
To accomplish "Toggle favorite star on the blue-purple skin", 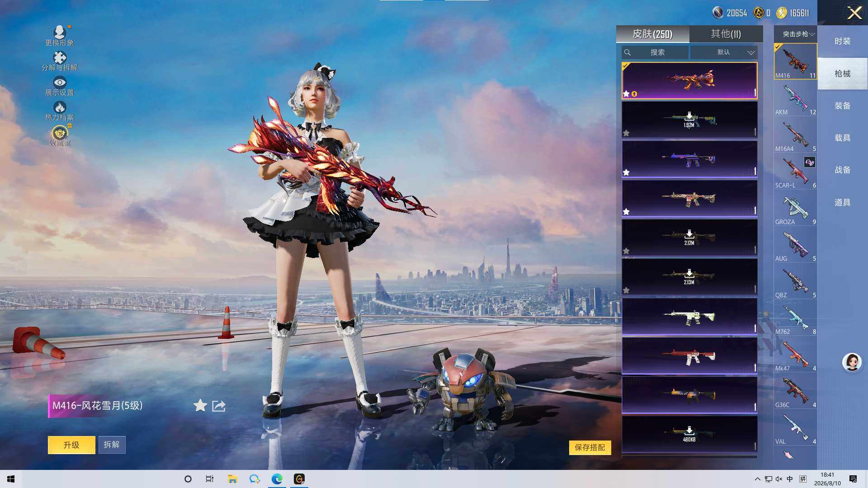I will (626, 172).
